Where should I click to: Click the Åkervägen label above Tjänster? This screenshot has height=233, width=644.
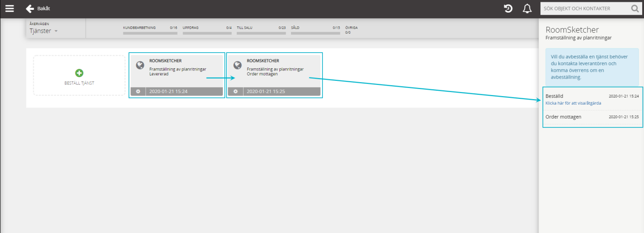[x=39, y=24]
